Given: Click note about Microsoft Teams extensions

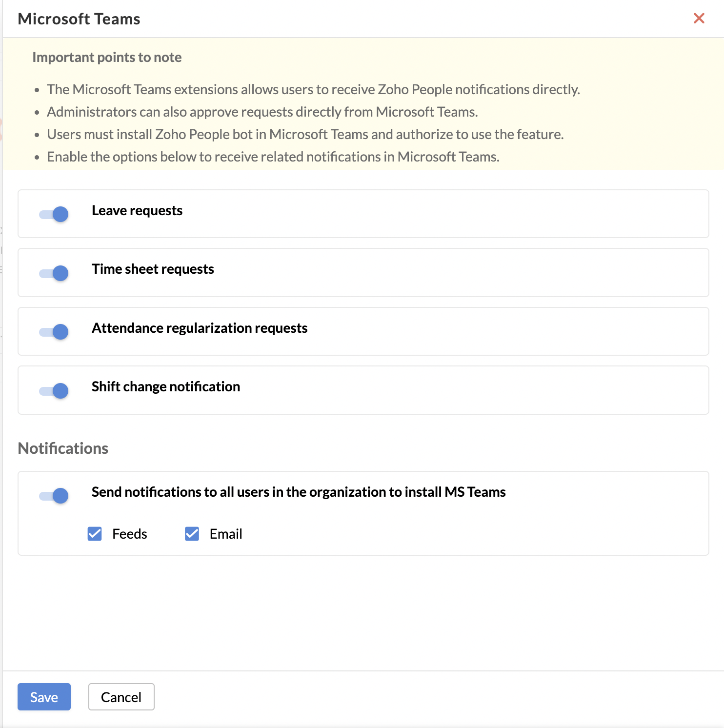Looking at the screenshot, I should pos(314,90).
